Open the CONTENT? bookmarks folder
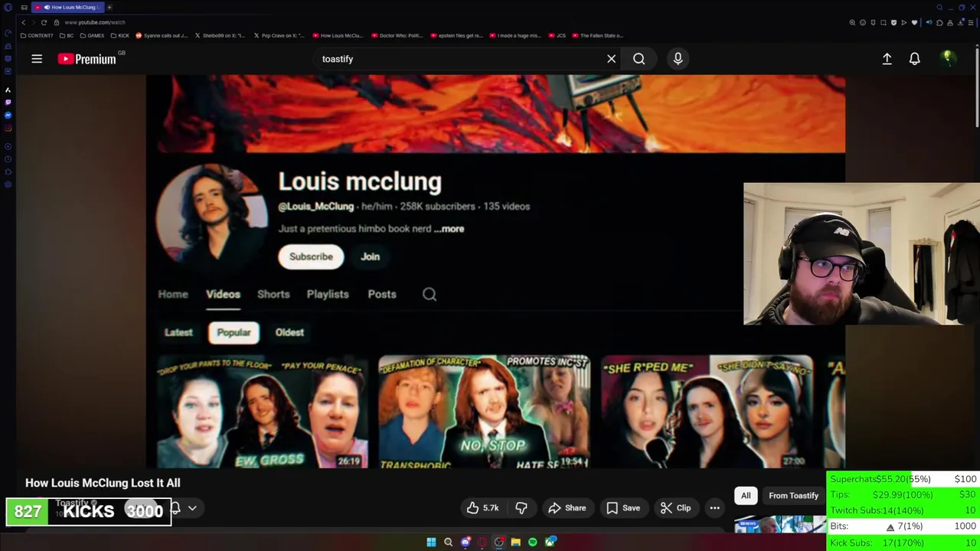 click(37, 35)
